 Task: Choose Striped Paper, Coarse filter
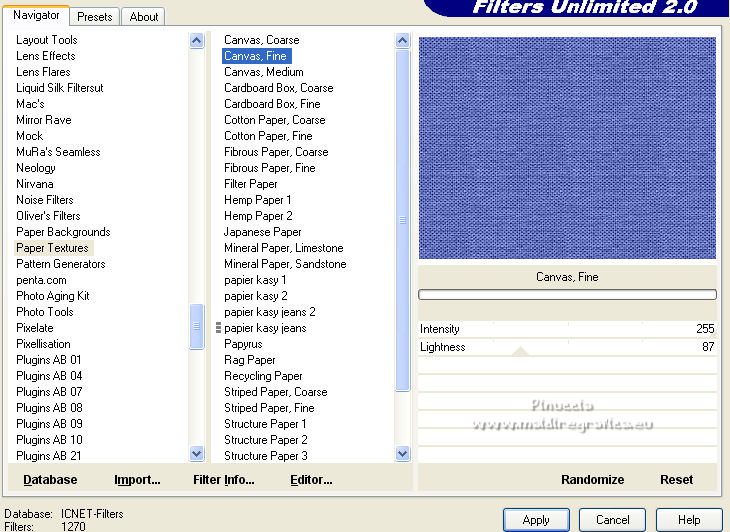[x=276, y=392]
